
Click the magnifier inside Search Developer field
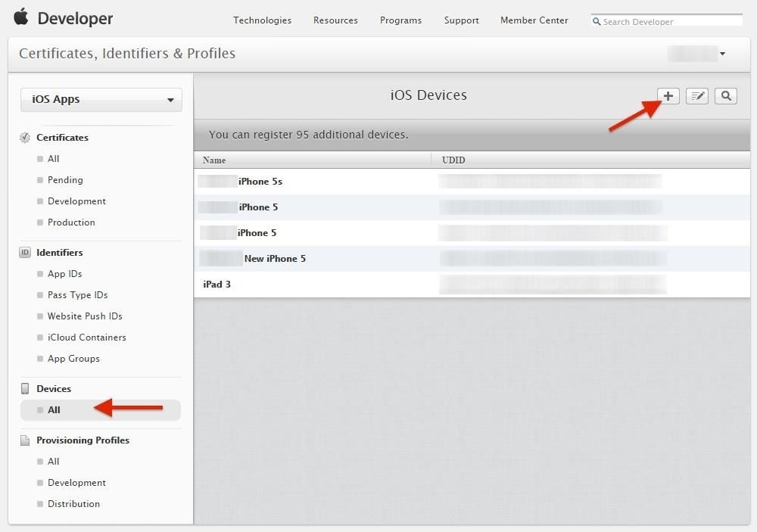[x=597, y=22]
